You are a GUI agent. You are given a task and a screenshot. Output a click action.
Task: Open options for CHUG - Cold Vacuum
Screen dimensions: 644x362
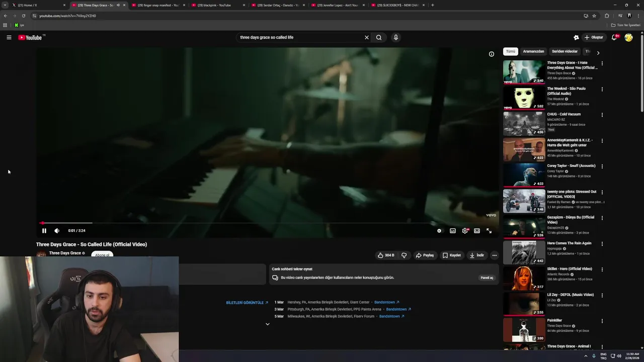pyautogui.click(x=602, y=115)
